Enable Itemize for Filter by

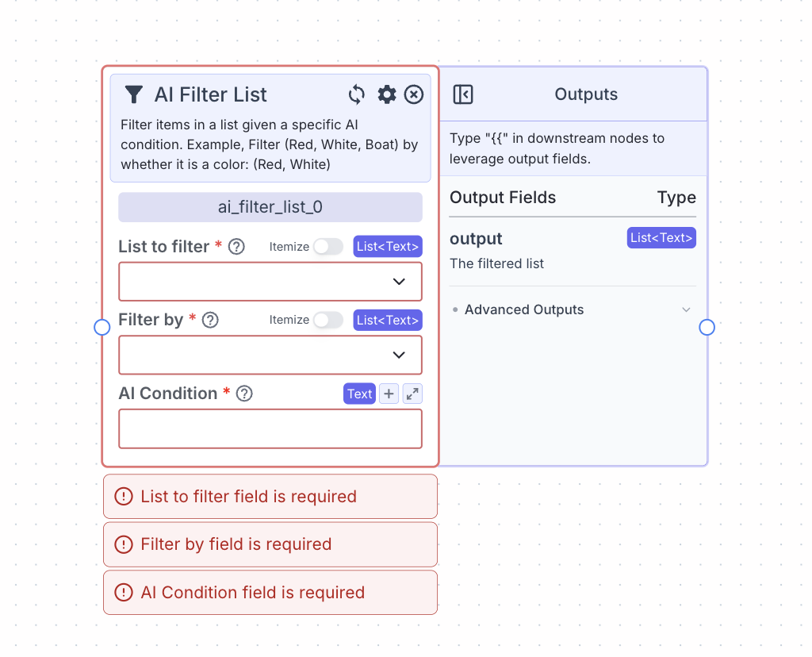pos(328,320)
